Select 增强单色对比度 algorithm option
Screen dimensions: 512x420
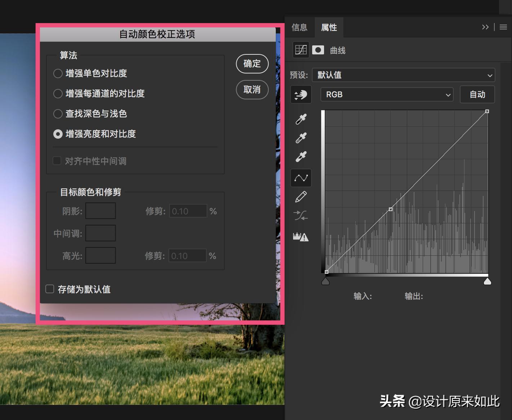click(x=58, y=73)
